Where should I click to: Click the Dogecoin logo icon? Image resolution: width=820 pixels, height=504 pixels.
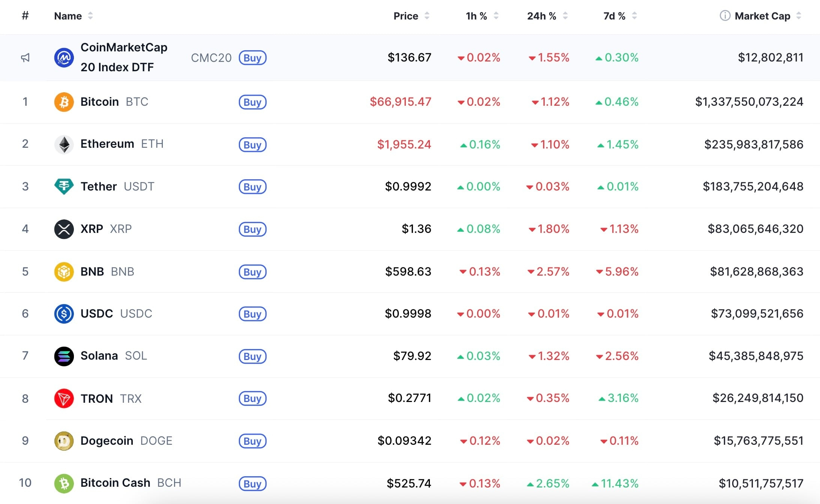[x=64, y=441]
